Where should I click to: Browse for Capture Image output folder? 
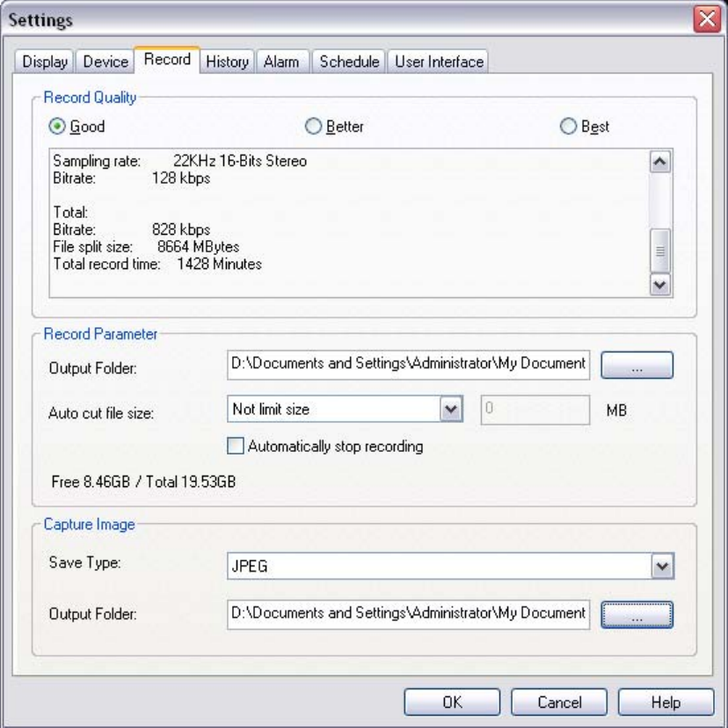coord(637,615)
